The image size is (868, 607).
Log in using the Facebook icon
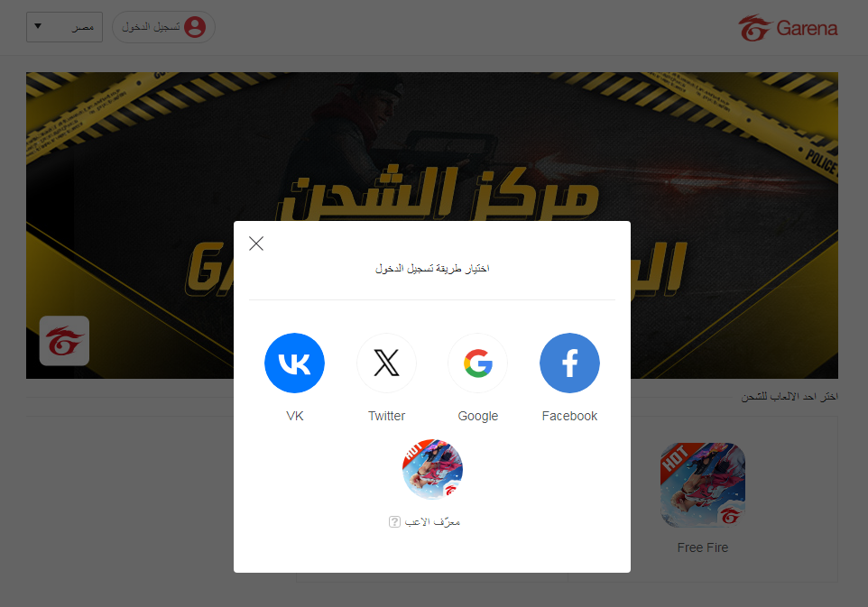tap(569, 363)
